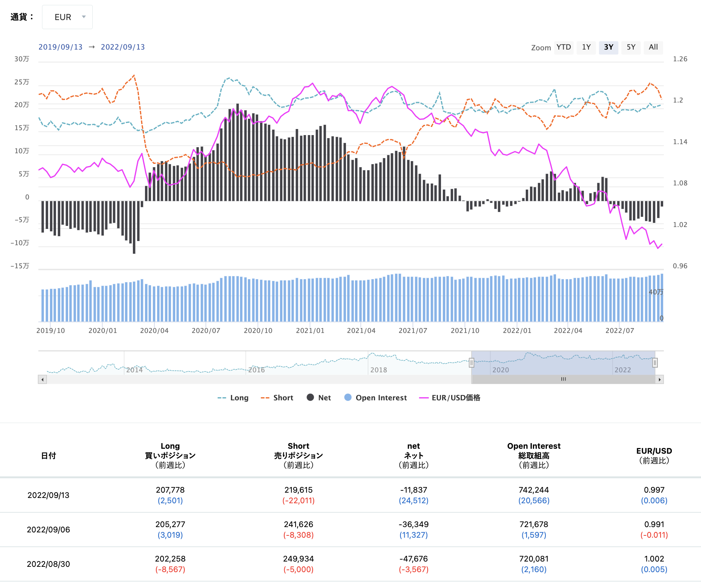Click Long value 202,258
Screen dimensions: 701x588
[170, 559]
